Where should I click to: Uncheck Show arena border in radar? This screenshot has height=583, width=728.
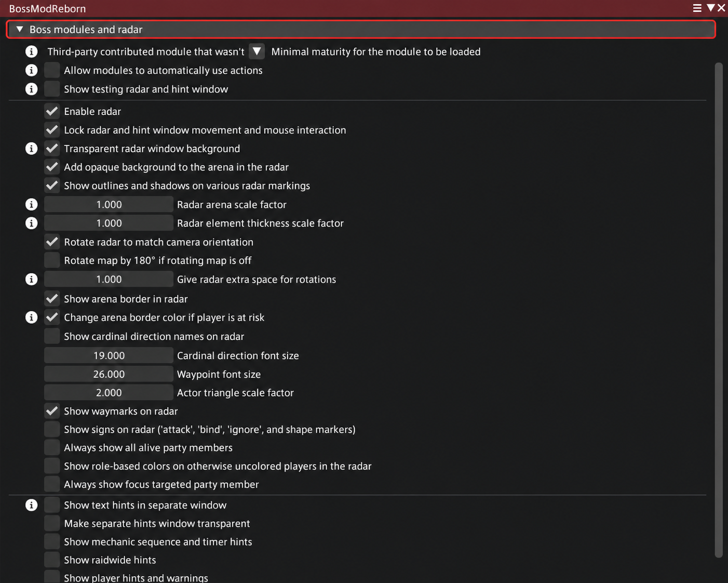pos(52,299)
